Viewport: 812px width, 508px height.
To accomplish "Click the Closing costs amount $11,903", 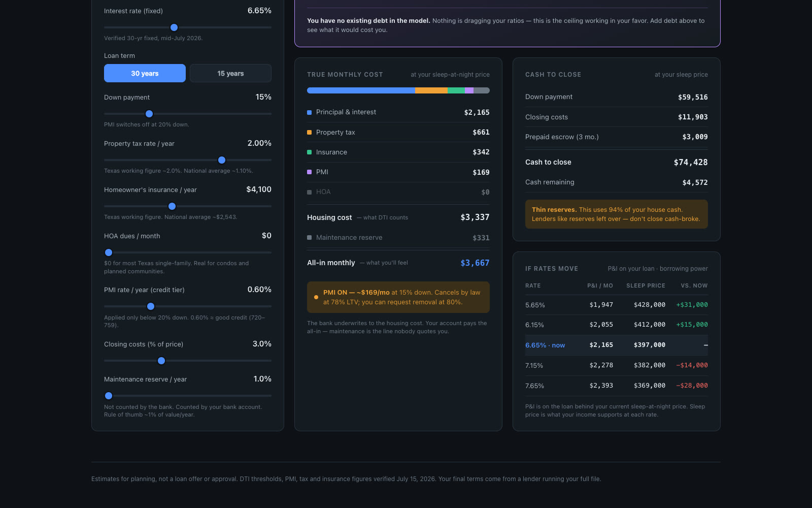I will point(693,117).
